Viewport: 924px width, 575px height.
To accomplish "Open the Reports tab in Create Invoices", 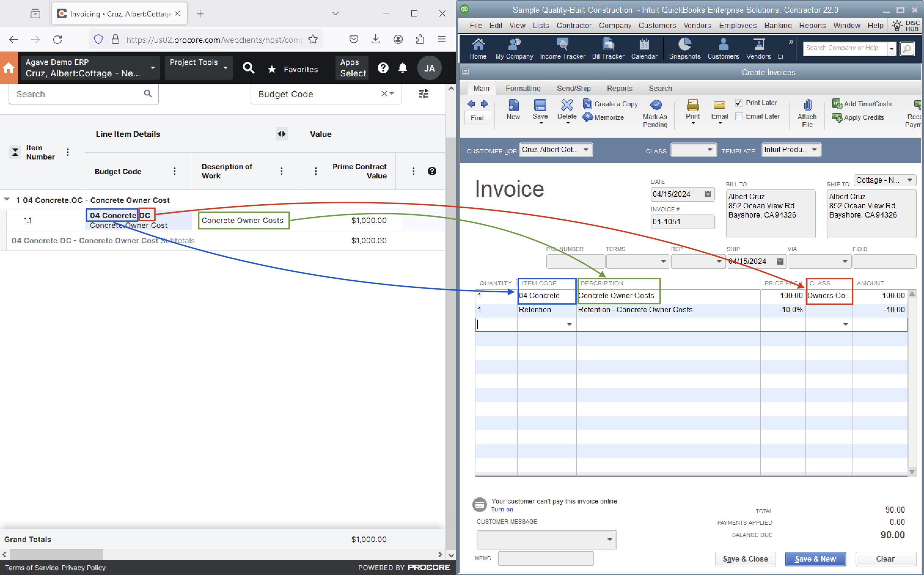I will (619, 88).
